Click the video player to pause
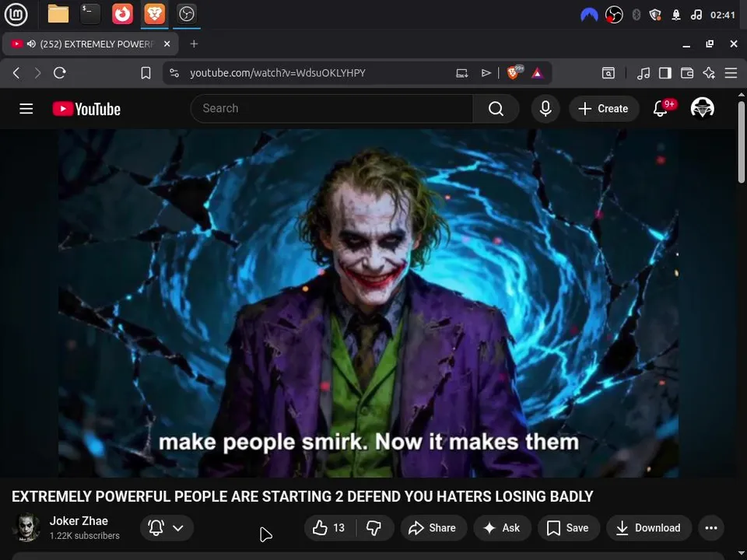The image size is (747, 560). [368, 303]
